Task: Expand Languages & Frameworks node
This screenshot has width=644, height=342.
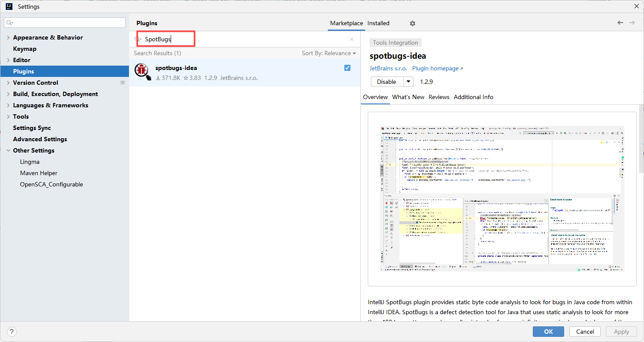Action: pyautogui.click(x=8, y=105)
